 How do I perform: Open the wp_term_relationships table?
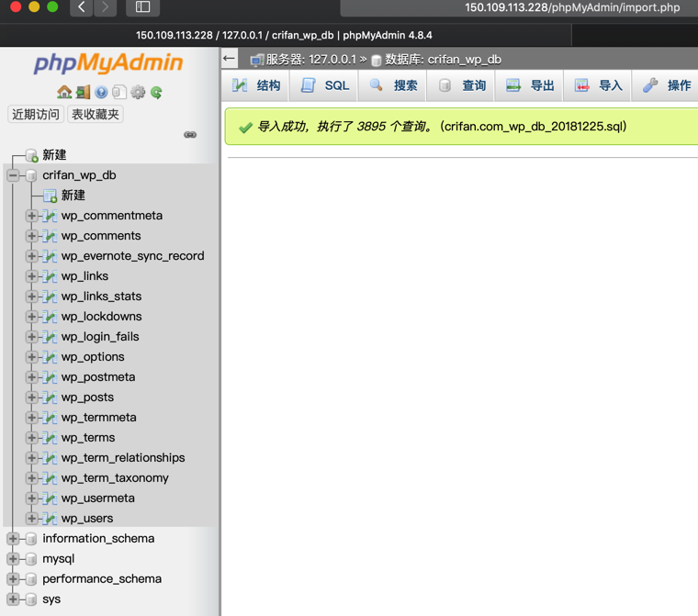[x=123, y=458]
